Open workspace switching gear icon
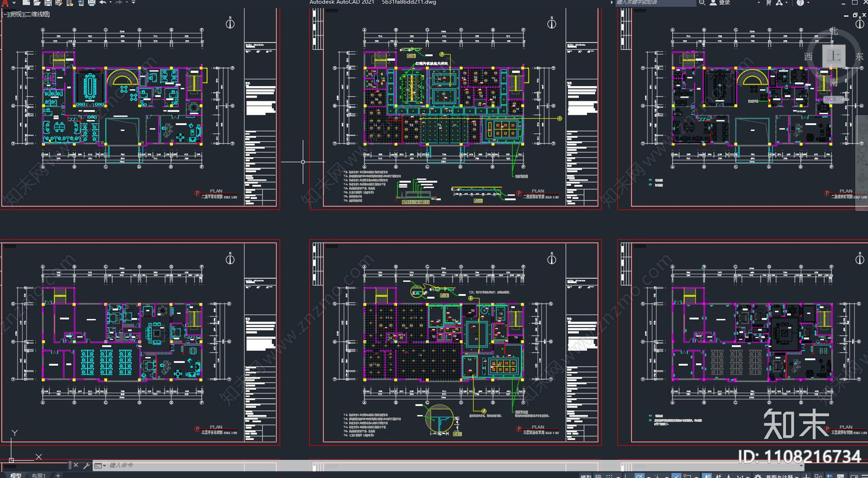The image size is (868, 478). [757, 475]
